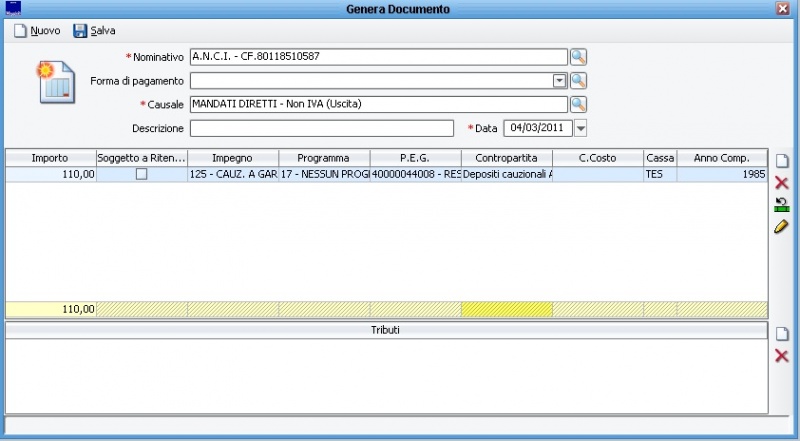The width and height of the screenshot is (800, 441).
Task: Select the yellow Contropartita total cell
Action: coord(506,310)
